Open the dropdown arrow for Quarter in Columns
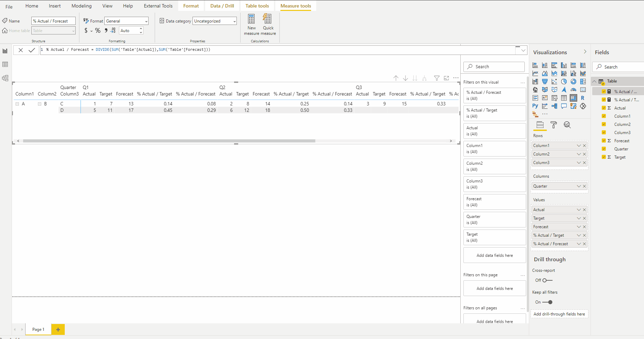This screenshot has height=339, width=644. tap(579, 186)
